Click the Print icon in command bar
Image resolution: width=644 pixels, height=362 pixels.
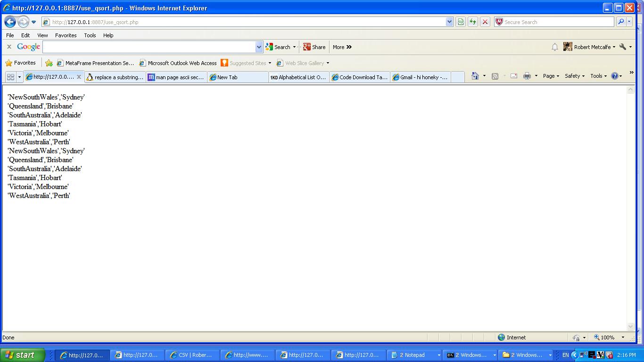[527, 76]
